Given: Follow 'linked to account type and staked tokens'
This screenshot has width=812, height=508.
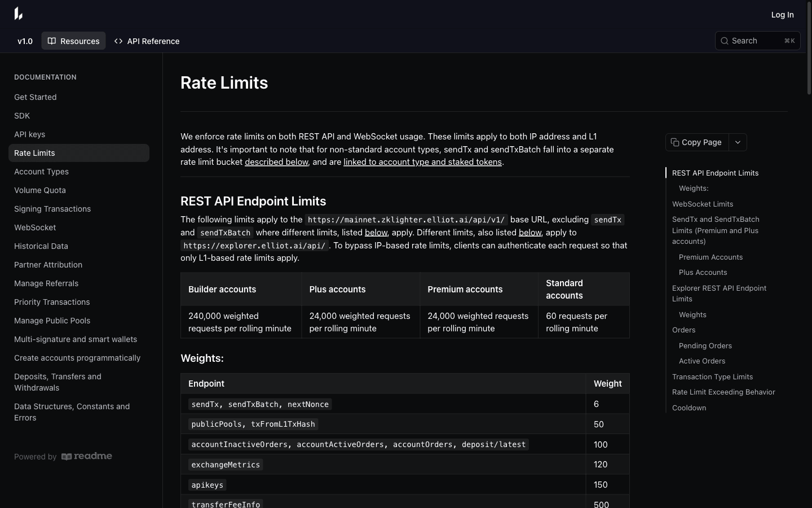Looking at the screenshot, I should [x=422, y=162].
